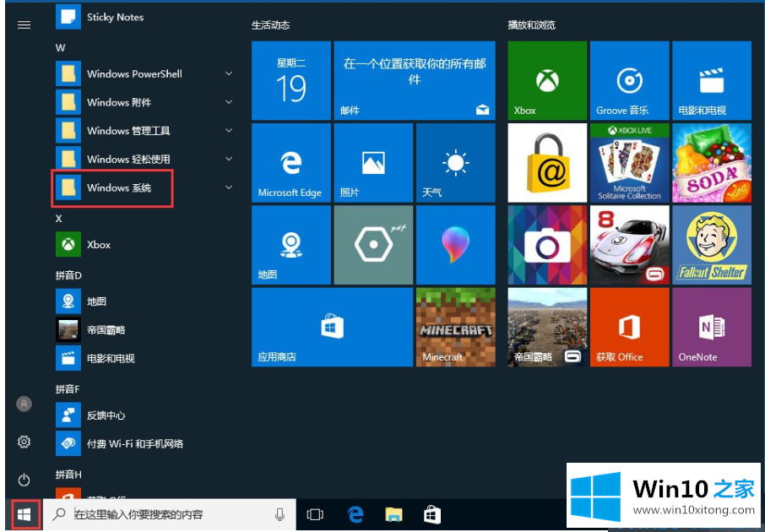The image size is (765, 532).
Task: Open the 邮件 mail tile
Action: 415,80
